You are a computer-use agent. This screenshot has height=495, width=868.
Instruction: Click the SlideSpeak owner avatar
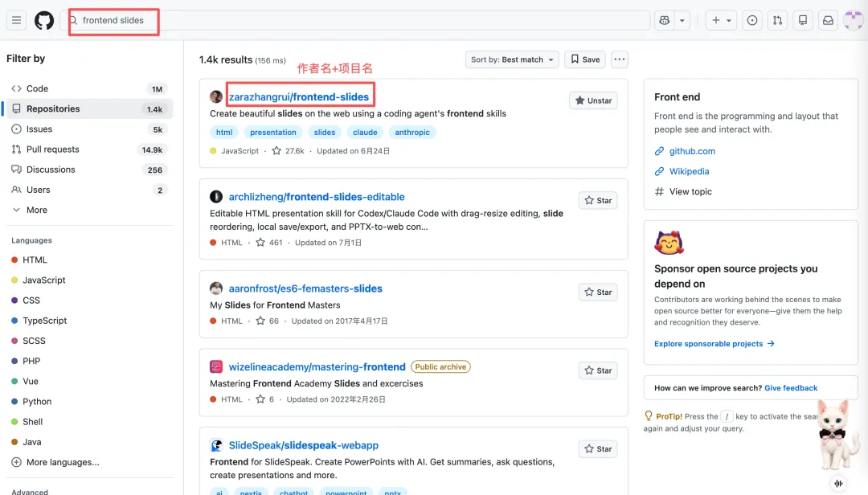216,445
